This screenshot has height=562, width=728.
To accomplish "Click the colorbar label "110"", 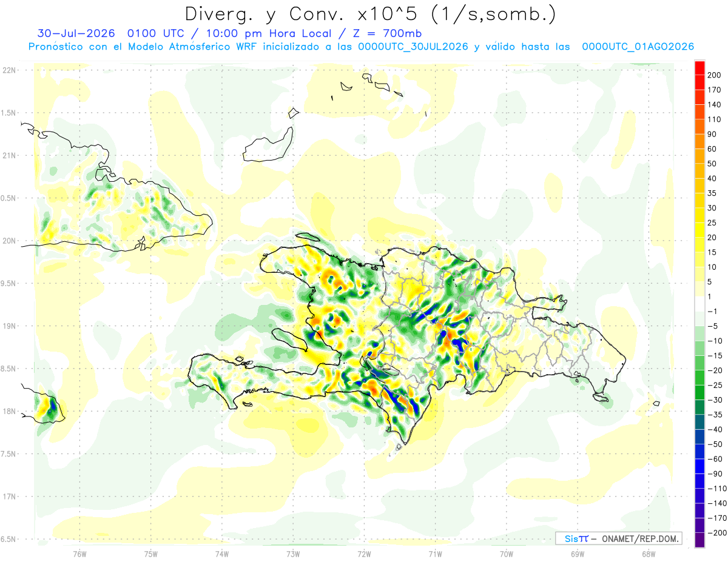I will [x=714, y=119].
